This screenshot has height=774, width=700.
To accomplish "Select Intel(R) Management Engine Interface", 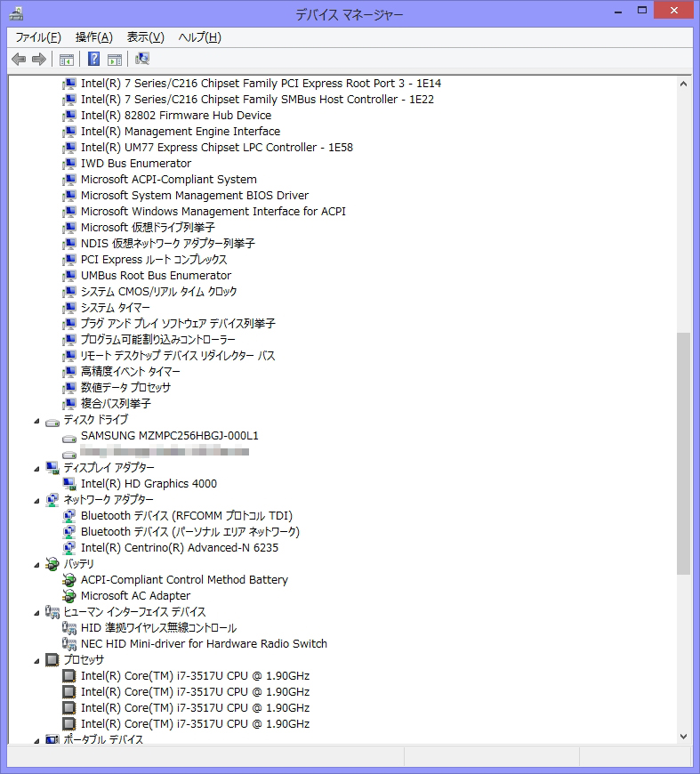I will (x=181, y=132).
